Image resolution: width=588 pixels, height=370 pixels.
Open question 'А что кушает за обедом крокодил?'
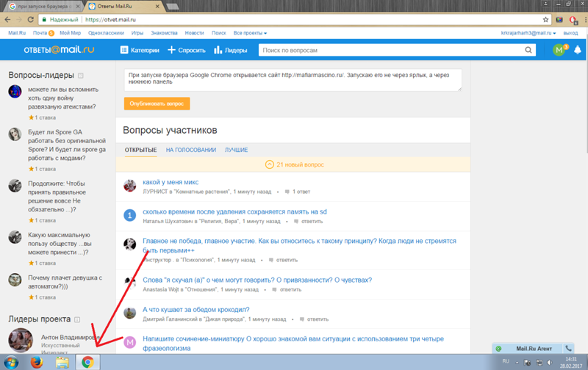196,310
